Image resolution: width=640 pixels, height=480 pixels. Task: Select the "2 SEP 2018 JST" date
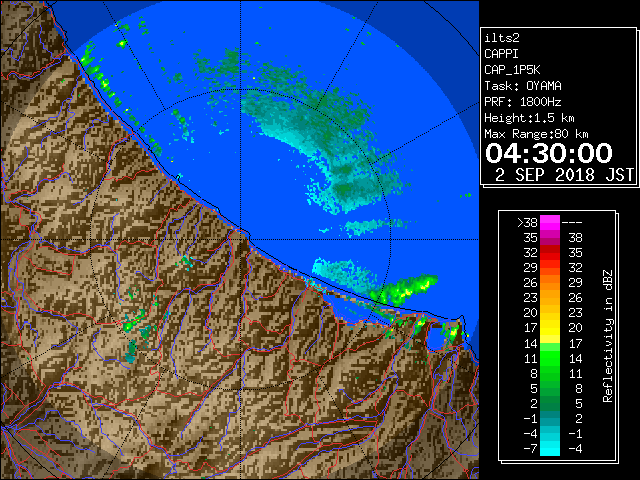point(564,175)
